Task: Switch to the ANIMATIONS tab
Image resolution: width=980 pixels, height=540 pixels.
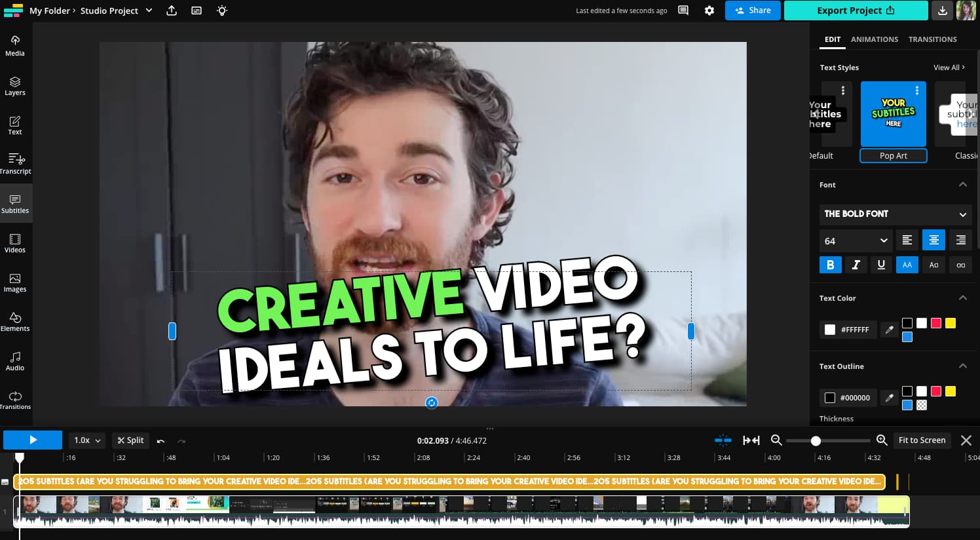Action: [x=874, y=39]
